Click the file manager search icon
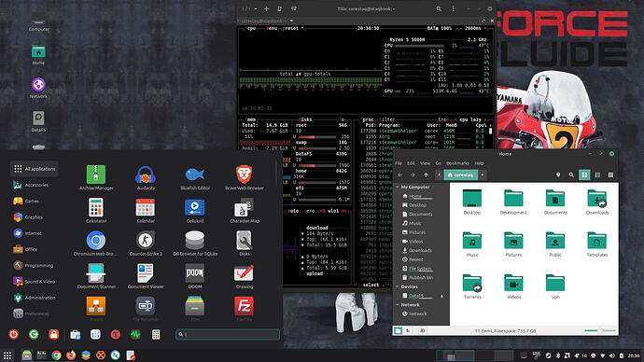 coord(571,174)
